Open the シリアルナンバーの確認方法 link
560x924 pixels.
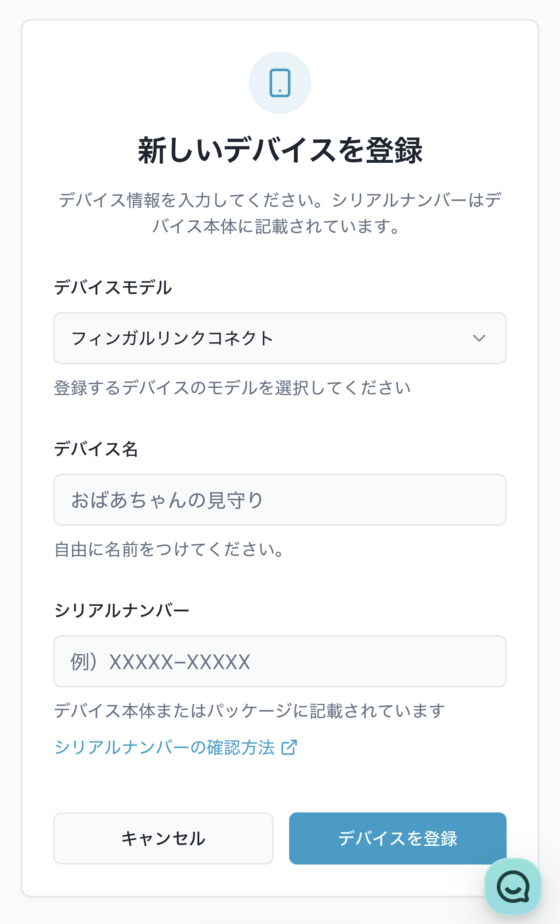[x=165, y=747]
